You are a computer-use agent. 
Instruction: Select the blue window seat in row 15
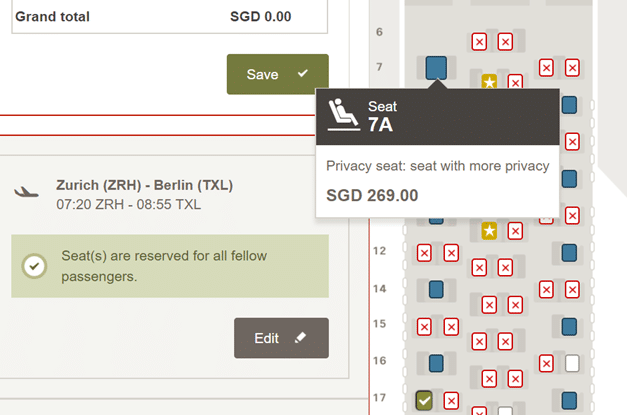569,326
